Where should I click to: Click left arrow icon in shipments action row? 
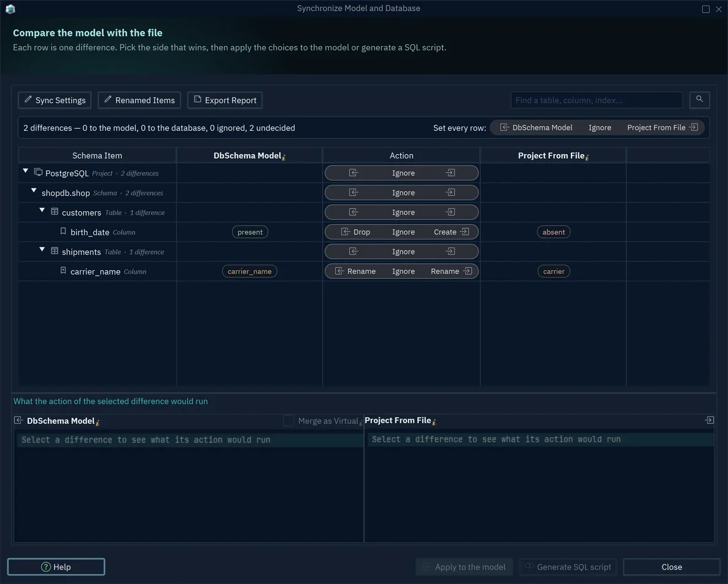coord(354,251)
